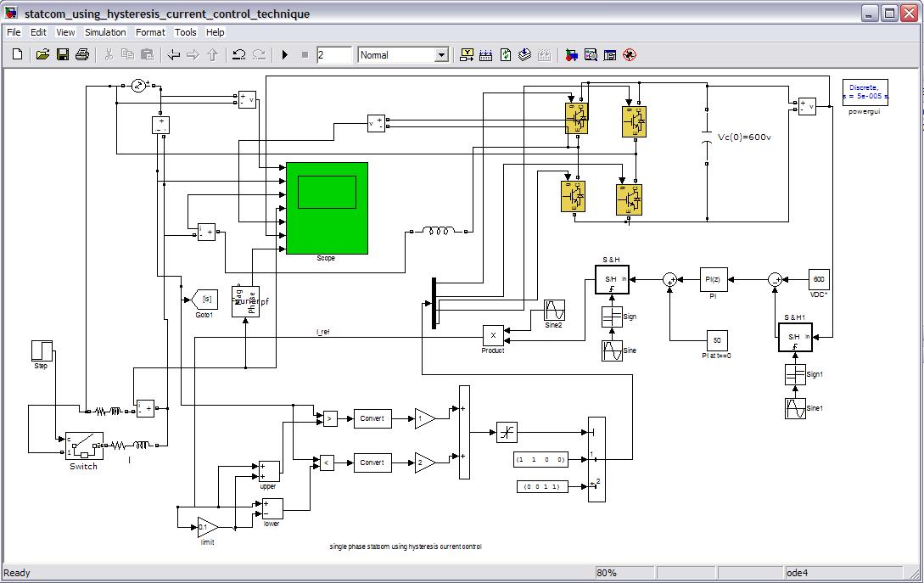Select the powergui Discrete block
Viewport: 924px width, 583px height.
tap(865, 92)
